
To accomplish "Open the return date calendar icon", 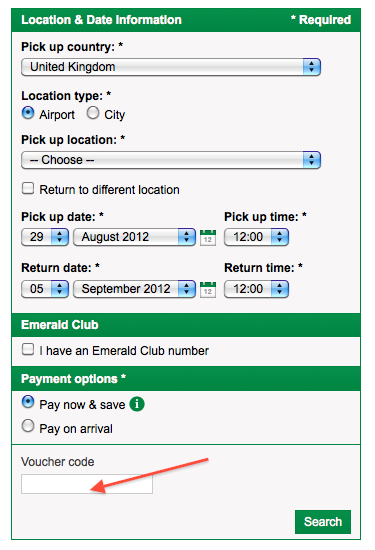I will point(208,289).
